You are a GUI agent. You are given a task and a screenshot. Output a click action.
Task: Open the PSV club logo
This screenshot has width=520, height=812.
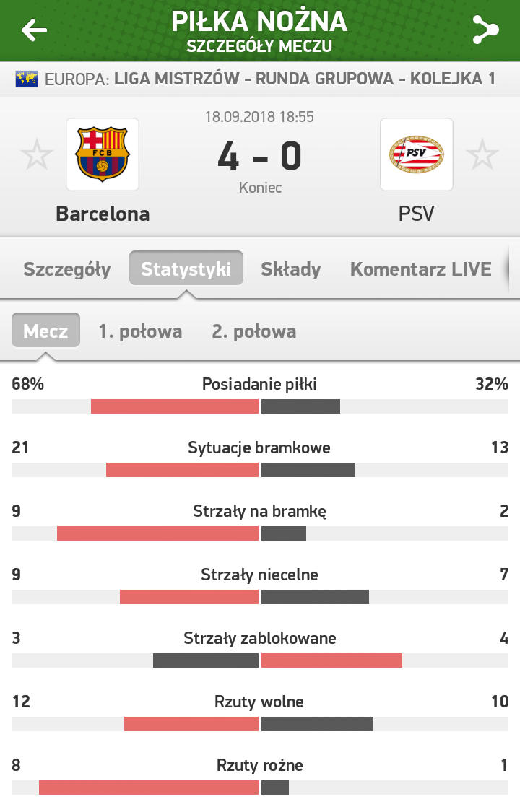pos(417,154)
